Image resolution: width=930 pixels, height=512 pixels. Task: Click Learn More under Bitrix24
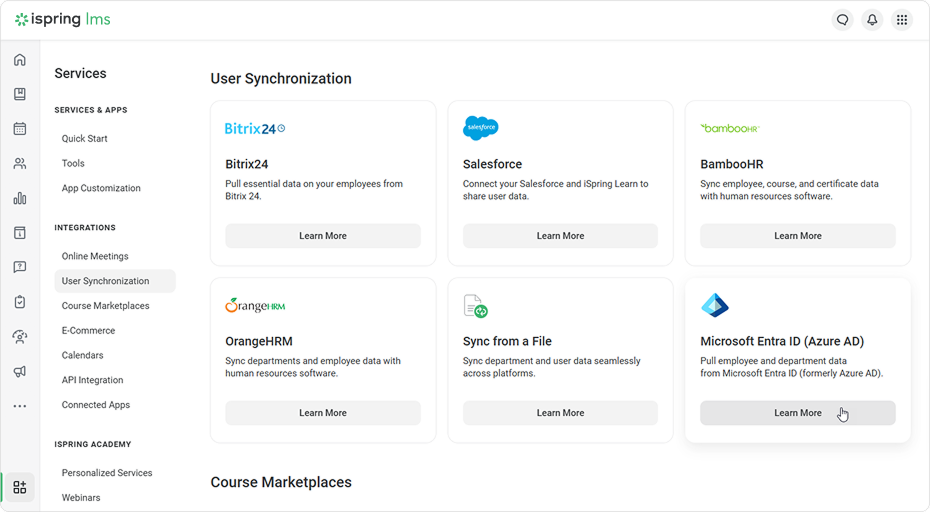click(322, 236)
